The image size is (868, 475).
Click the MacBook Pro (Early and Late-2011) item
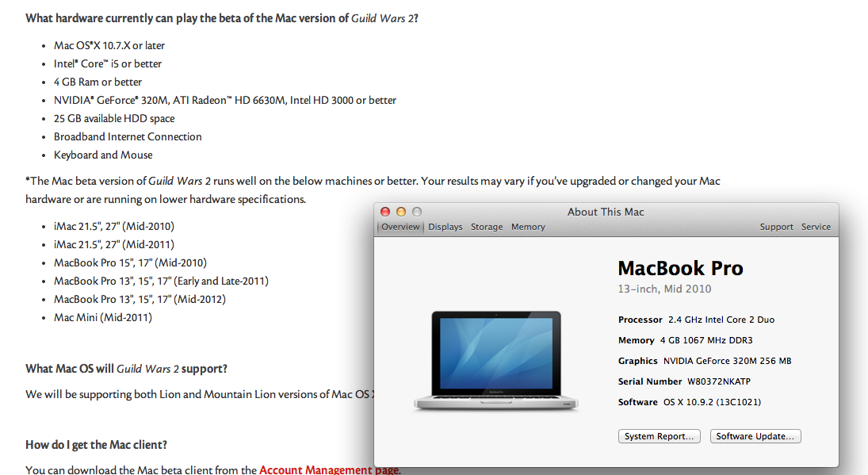point(161,282)
